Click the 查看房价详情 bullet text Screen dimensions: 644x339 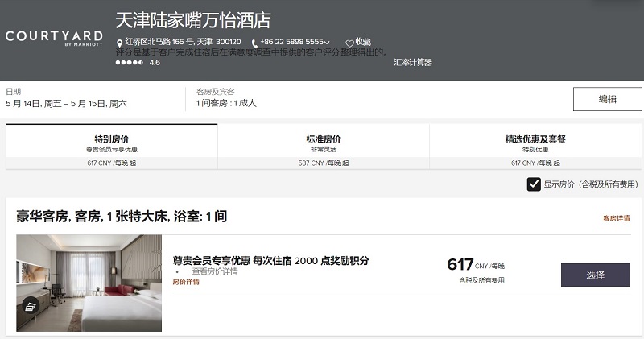point(215,271)
